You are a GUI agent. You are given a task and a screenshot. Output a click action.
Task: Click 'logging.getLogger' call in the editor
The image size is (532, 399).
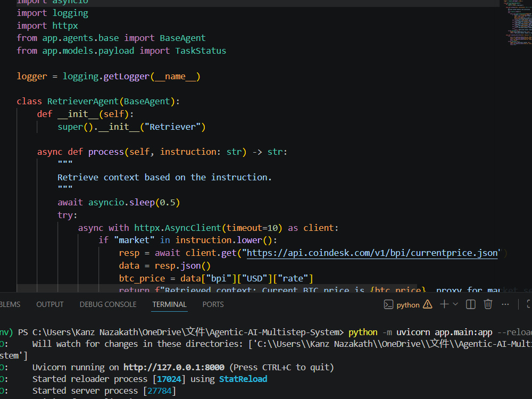106,76
